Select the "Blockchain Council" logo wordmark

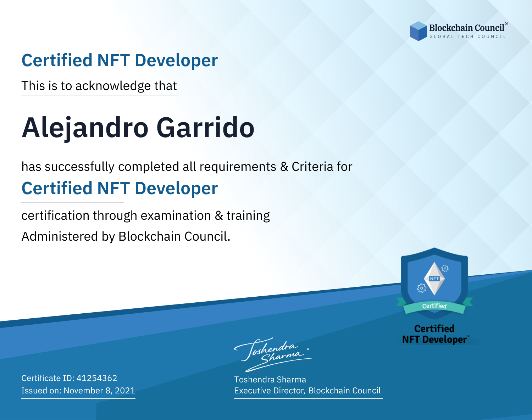pos(468,27)
